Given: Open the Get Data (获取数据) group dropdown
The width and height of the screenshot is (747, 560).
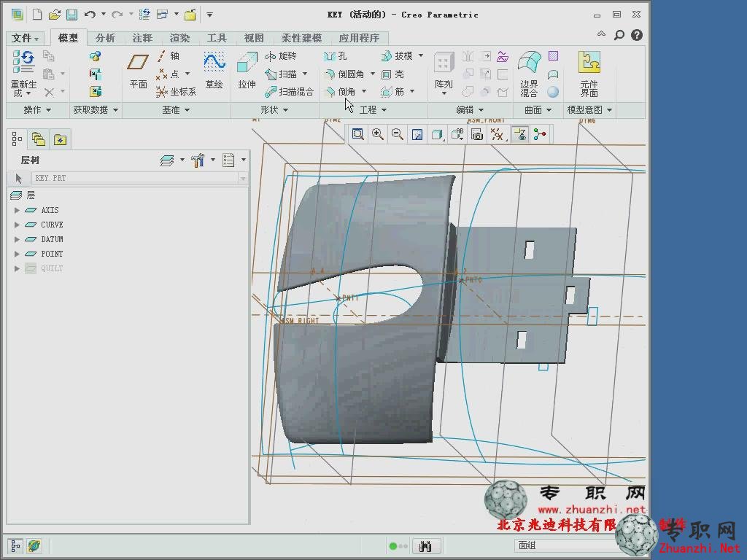Looking at the screenshot, I should [x=96, y=110].
